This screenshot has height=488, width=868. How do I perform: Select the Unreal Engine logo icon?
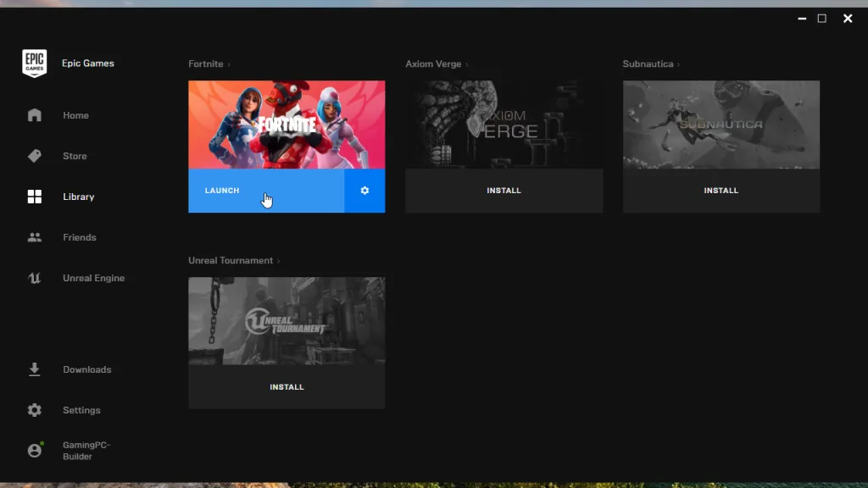pos(34,278)
